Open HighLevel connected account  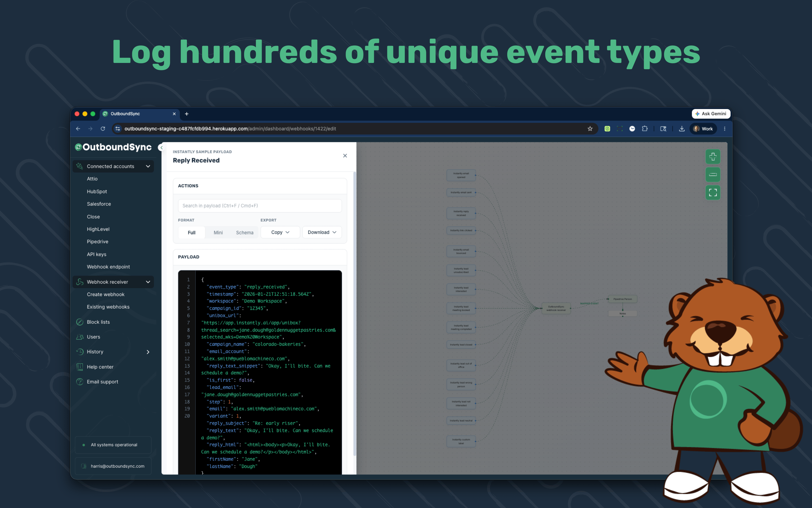pos(98,229)
